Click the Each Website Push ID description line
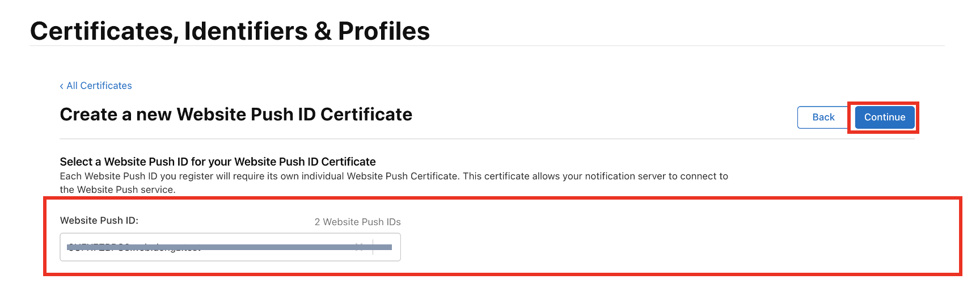 pyautogui.click(x=394, y=176)
